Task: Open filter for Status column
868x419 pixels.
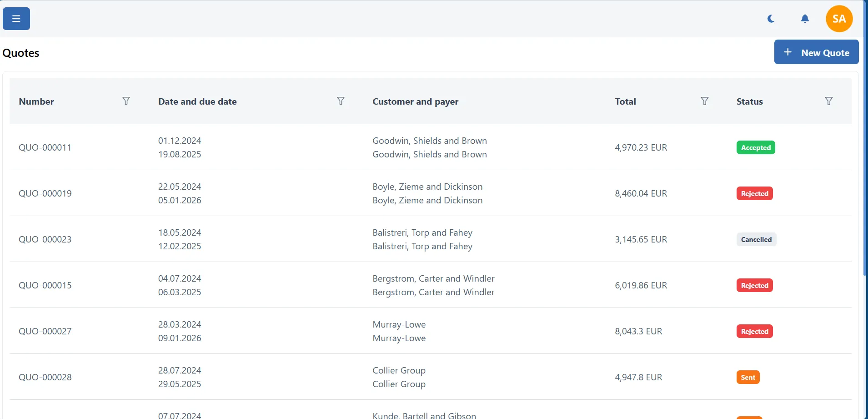Action: [828, 101]
